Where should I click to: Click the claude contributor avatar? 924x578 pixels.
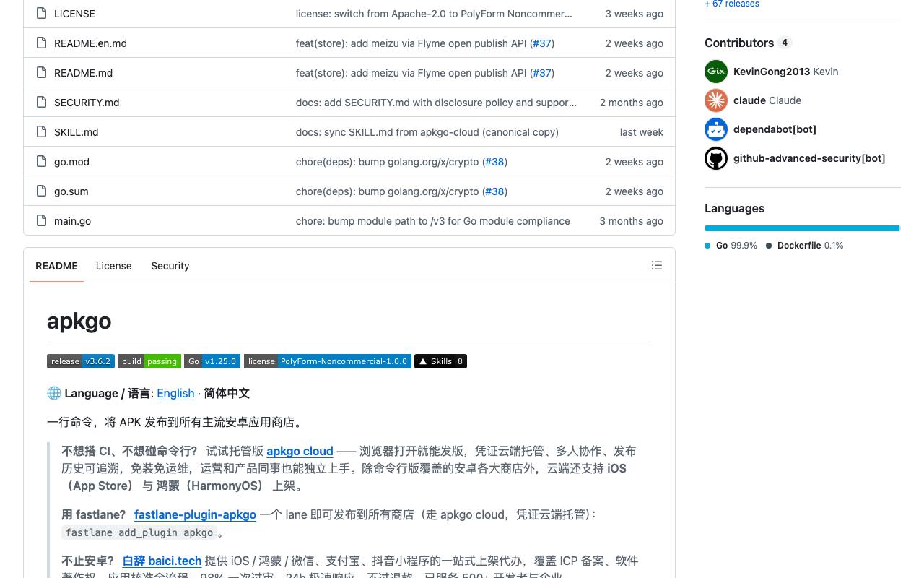coord(716,100)
